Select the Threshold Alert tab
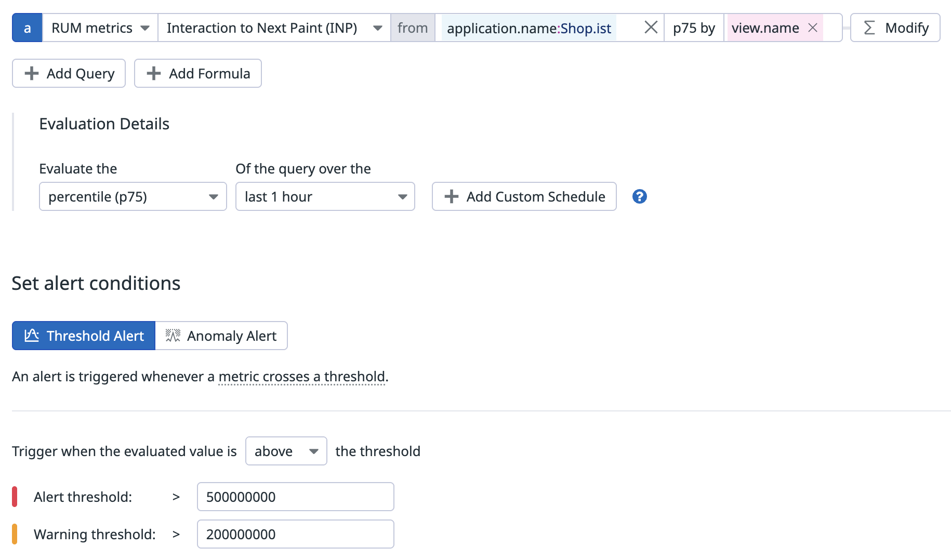Image resolution: width=951 pixels, height=560 pixels. coord(84,336)
